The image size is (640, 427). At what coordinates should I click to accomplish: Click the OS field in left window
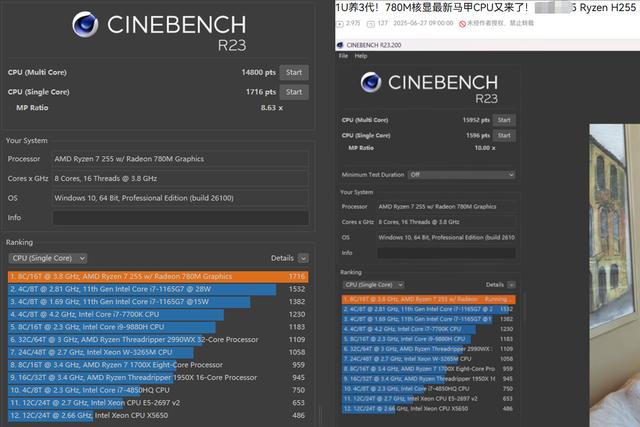tap(180, 198)
